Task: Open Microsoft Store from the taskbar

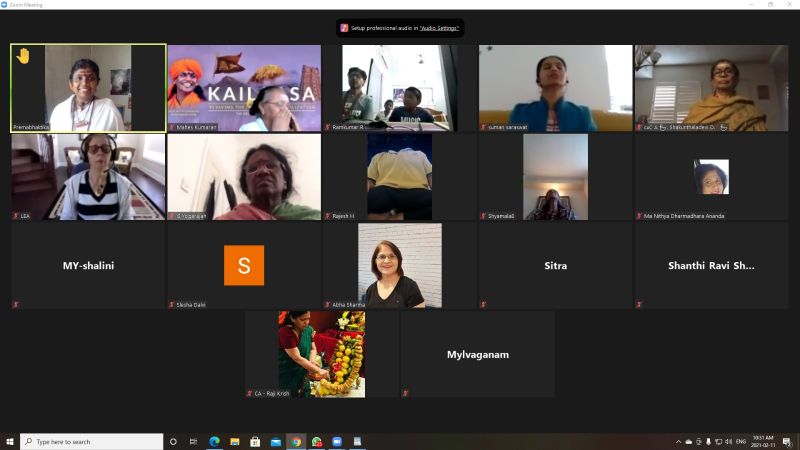Action: [x=255, y=441]
